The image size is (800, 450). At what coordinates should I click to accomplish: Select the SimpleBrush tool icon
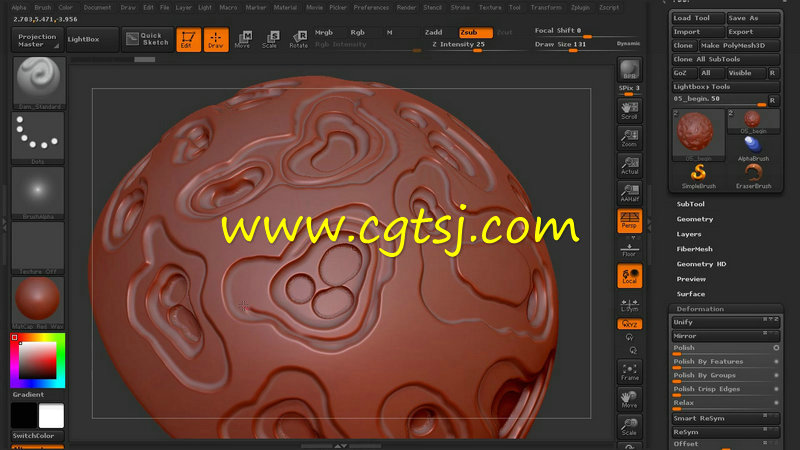[x=698, y=176]
